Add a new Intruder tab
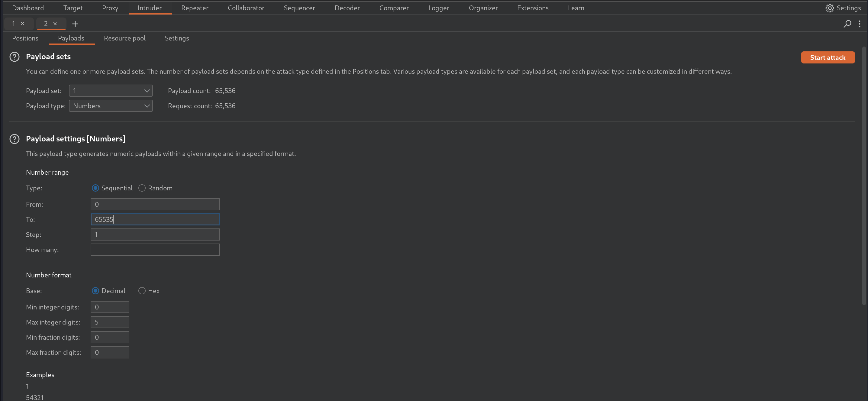This screenshot has height=401, width=868. tap(75, 24)
